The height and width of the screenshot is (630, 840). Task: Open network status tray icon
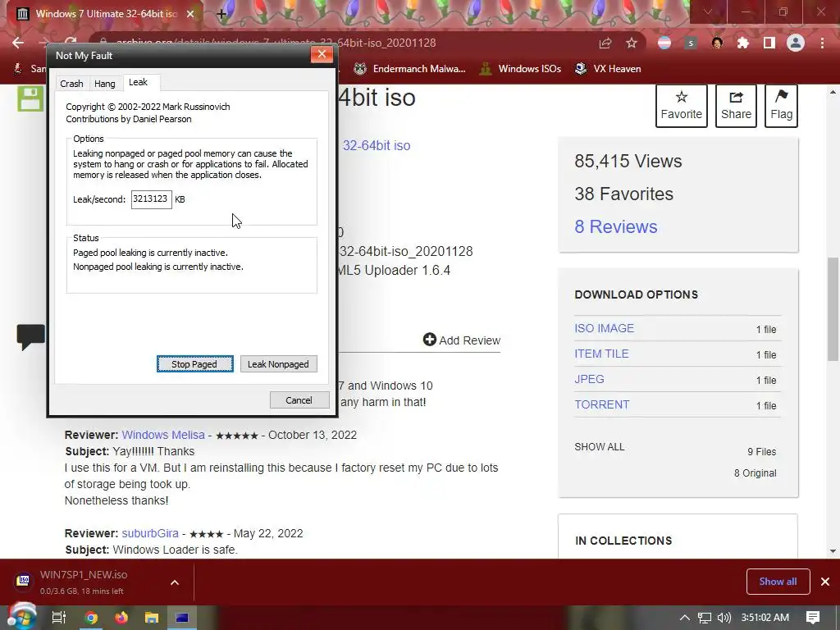pyautogui.click(x=705, y=618)
